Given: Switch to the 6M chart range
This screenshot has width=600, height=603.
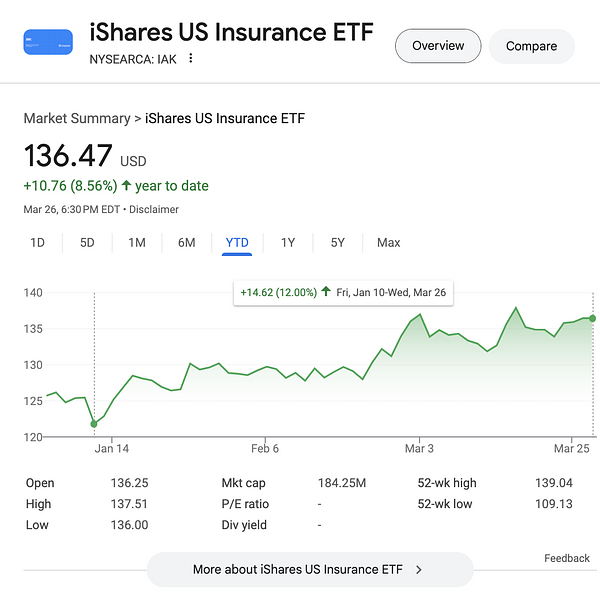Looking at the screenshot, I should (x=187, y=243).
